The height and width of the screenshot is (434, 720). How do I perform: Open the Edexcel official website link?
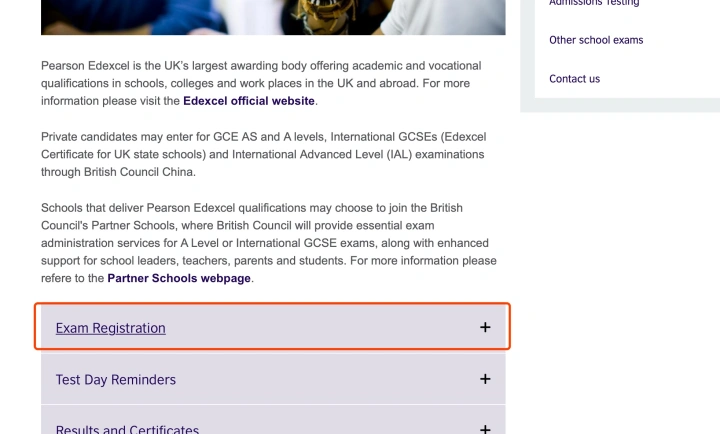pyautogui.click(x=249, y=101)
